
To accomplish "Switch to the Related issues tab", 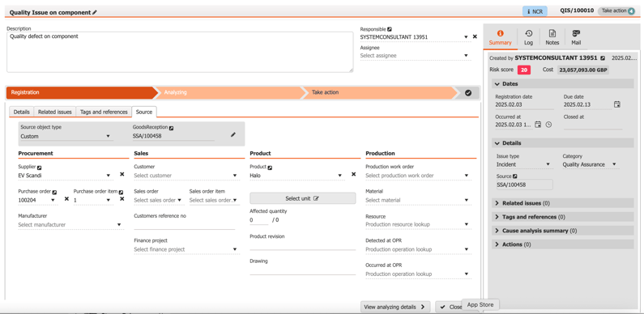I will (x=55, y=112).
